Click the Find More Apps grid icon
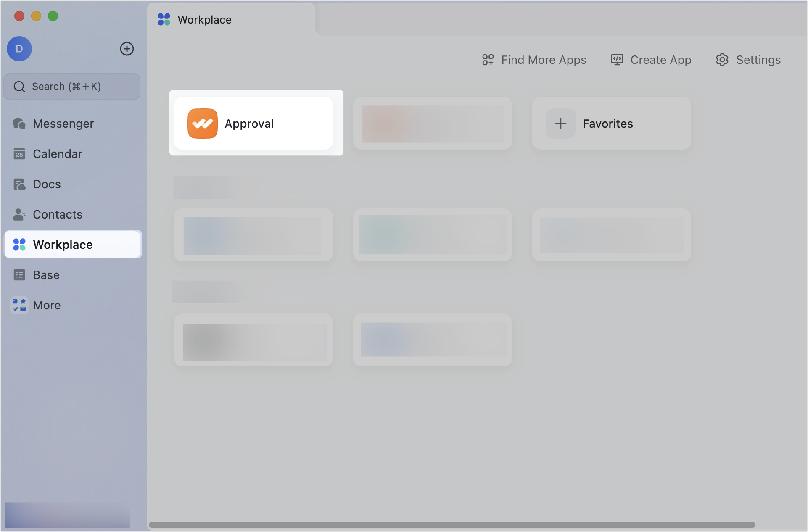Image resolution: width=808 pixels, height=532 pixels. pyautogui.click(x=488, y=60)
